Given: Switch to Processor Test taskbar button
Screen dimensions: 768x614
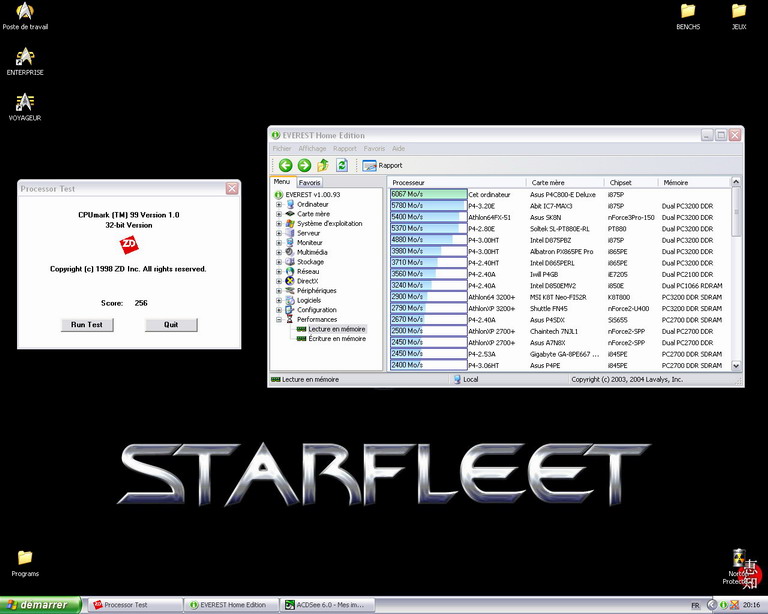Looking at the screenshot, I should [x=135, y=605].
